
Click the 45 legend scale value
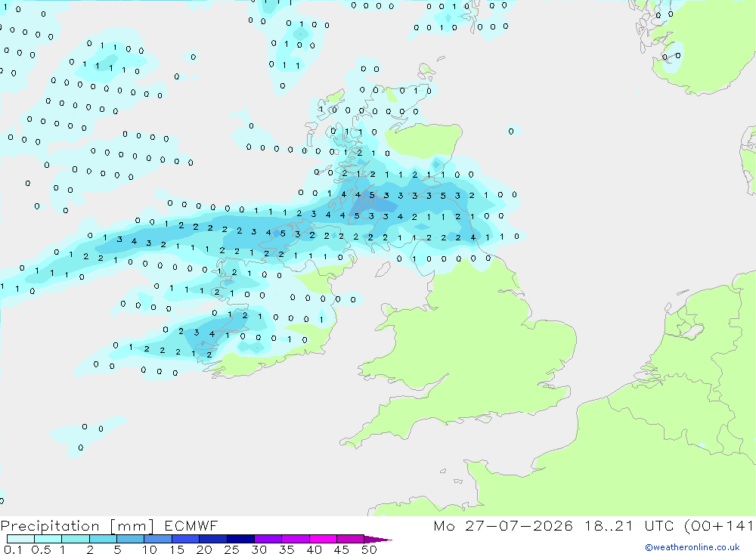(x=342, y=549)
